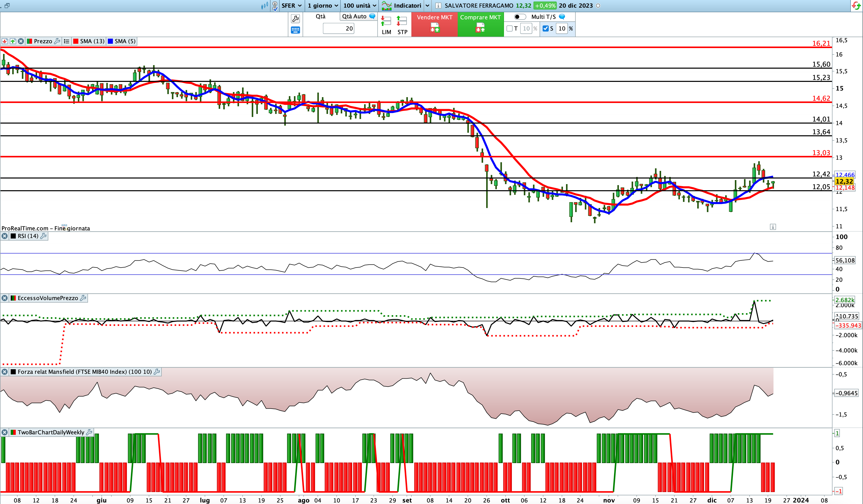This screenshot has height=504, width=863.
Task: Edit the T percent value field
Action: tap(526, 28)
